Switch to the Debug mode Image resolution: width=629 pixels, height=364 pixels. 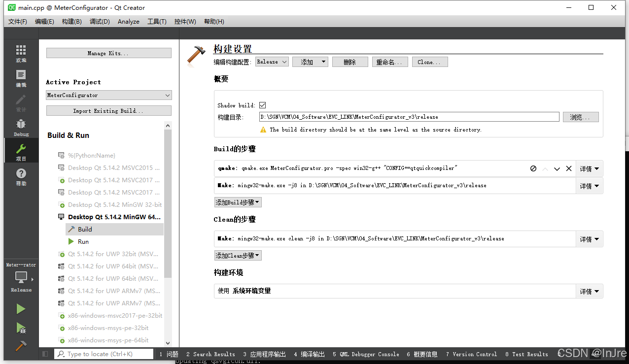pos(21,128)
